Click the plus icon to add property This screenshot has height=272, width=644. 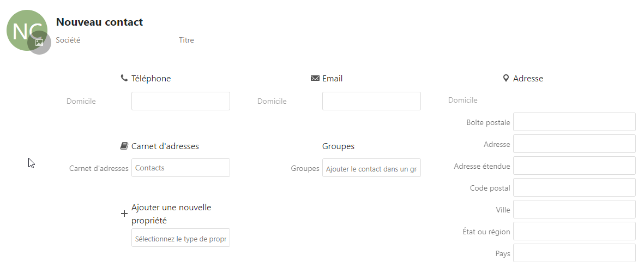[x=124, y=214]
